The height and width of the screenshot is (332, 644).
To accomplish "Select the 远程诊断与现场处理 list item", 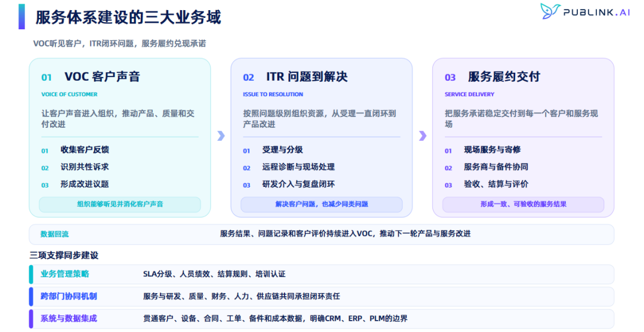I will 299,167.
